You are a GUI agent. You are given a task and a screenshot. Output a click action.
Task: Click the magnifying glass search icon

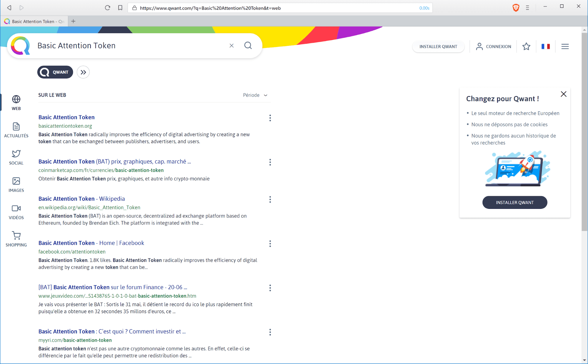248,46
